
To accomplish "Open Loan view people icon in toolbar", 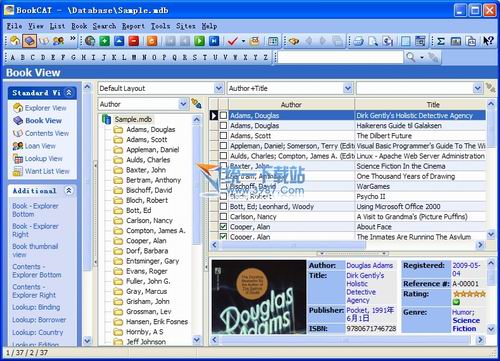I will (x=59, y=41).
